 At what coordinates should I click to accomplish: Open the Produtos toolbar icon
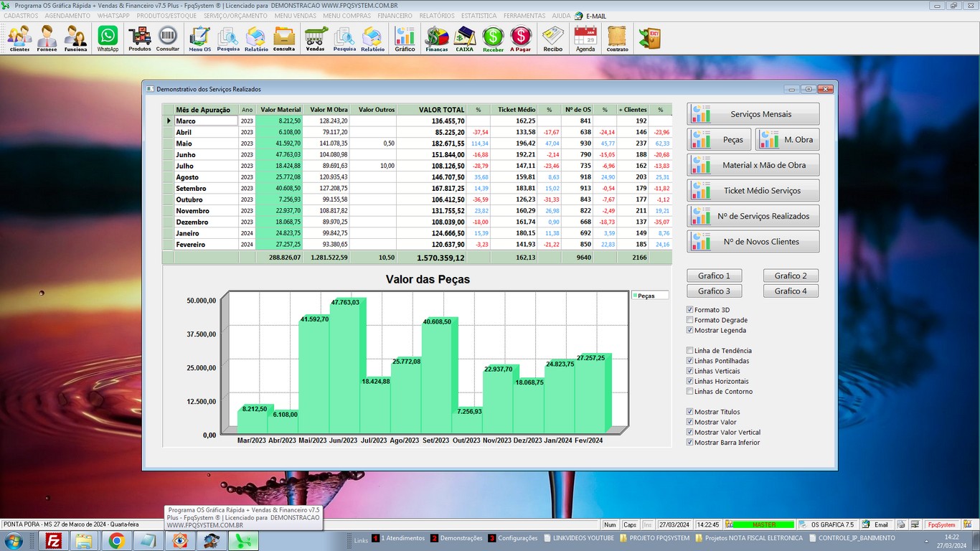(140, 38)
